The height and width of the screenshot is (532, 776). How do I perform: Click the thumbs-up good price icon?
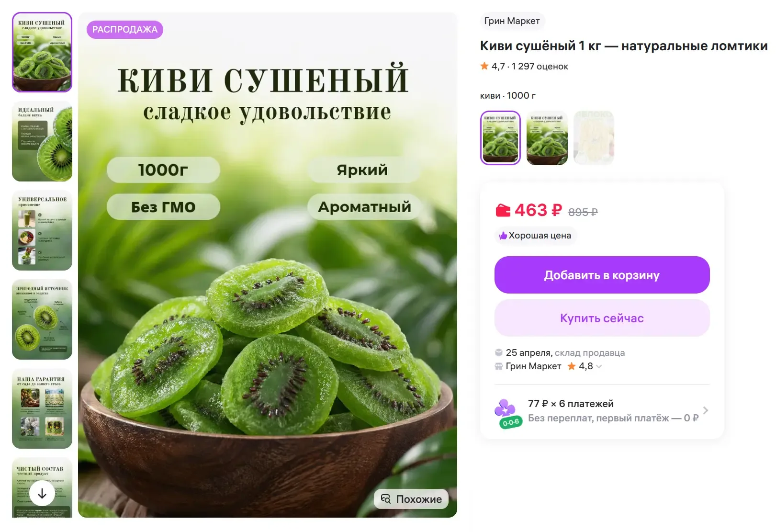pyautogui.click(x=503, y=236)
